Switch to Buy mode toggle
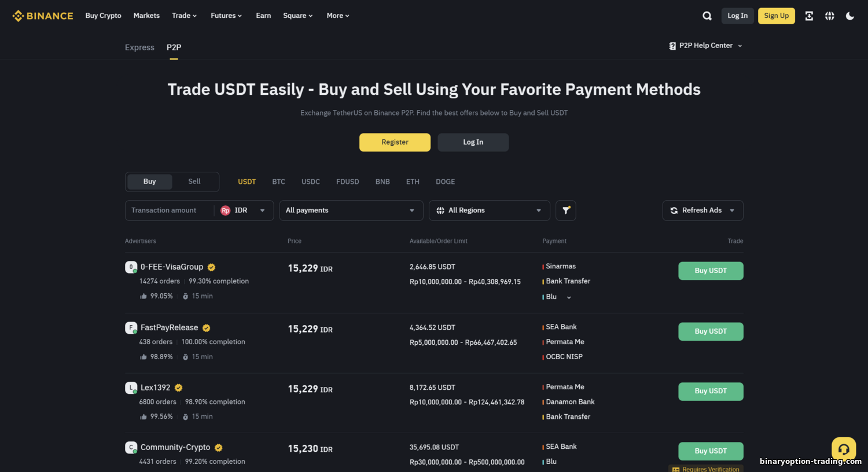This screenshot has width=868, height=472. (x=149, y=182)
